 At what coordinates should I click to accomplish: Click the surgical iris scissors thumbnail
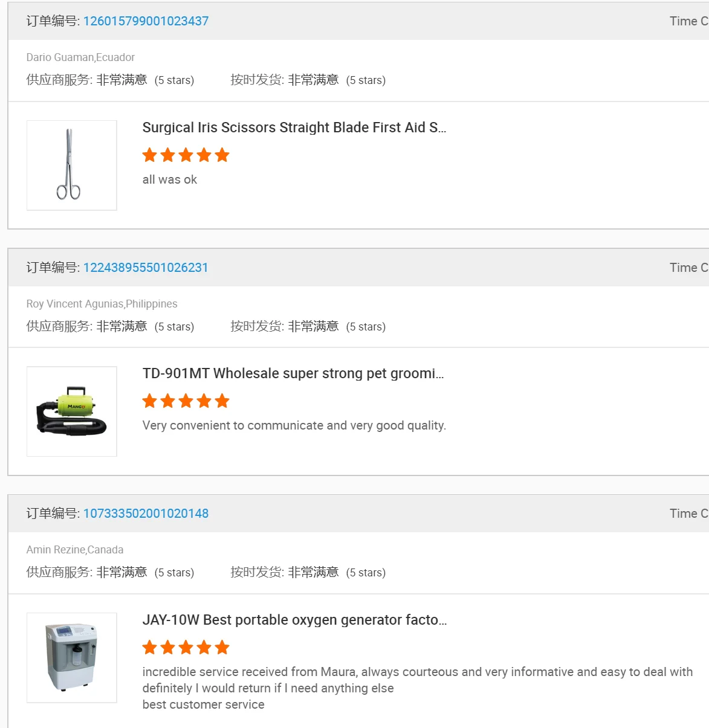click(x=72, y=166)
